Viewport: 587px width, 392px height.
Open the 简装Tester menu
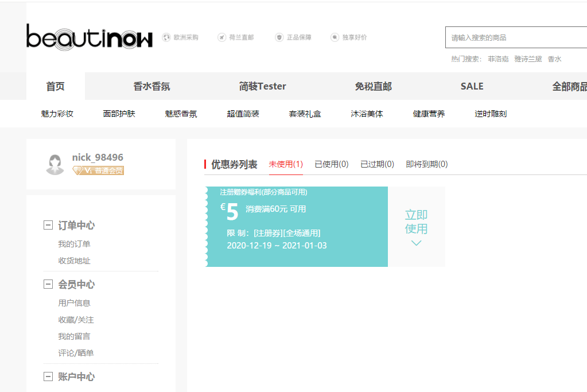(262, 86)
